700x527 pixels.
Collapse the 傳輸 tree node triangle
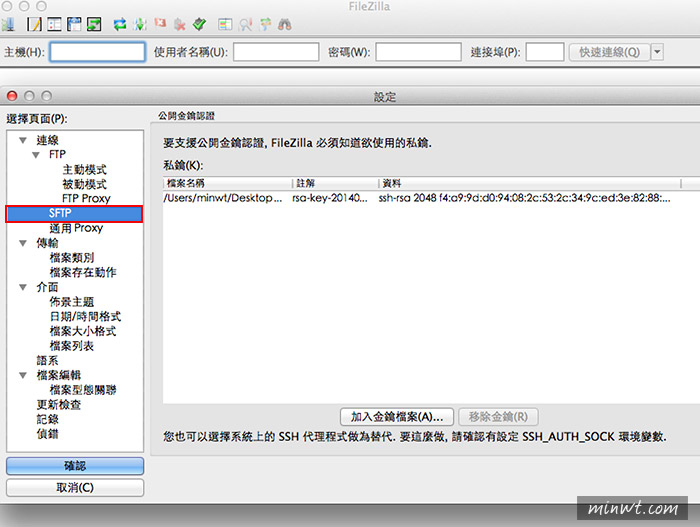pyautogui.click(x=23, y=243)
